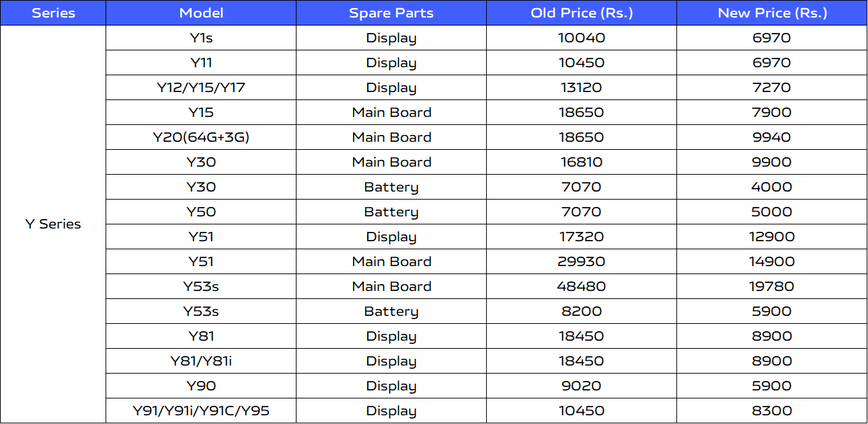Select the Y12/Y15/Y17 model cell
Image resolution: width=868 pixels, height=424 pixels.
(x=201, y=87)
